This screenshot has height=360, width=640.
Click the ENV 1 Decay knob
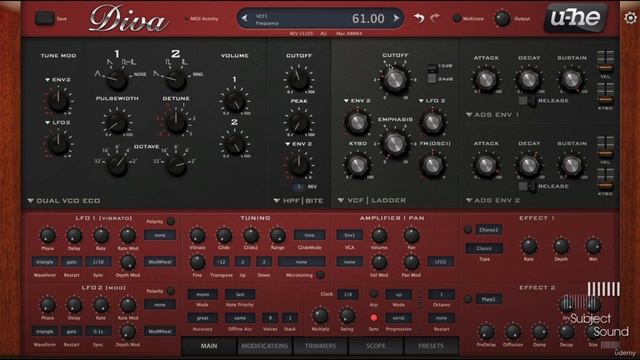529,80
